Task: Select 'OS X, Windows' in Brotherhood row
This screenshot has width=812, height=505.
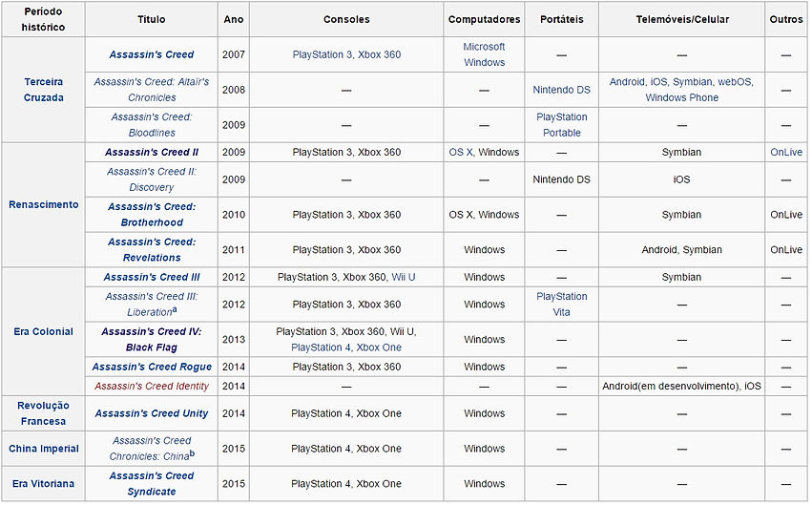Action: pyautogui.click(x=484, y=215)
